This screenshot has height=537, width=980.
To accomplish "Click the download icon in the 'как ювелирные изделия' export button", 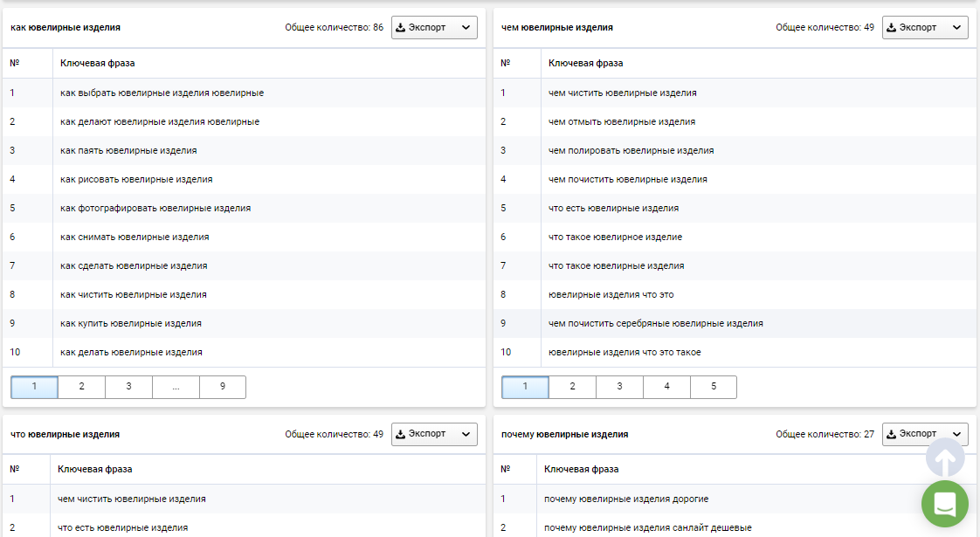I will [401, 28].
